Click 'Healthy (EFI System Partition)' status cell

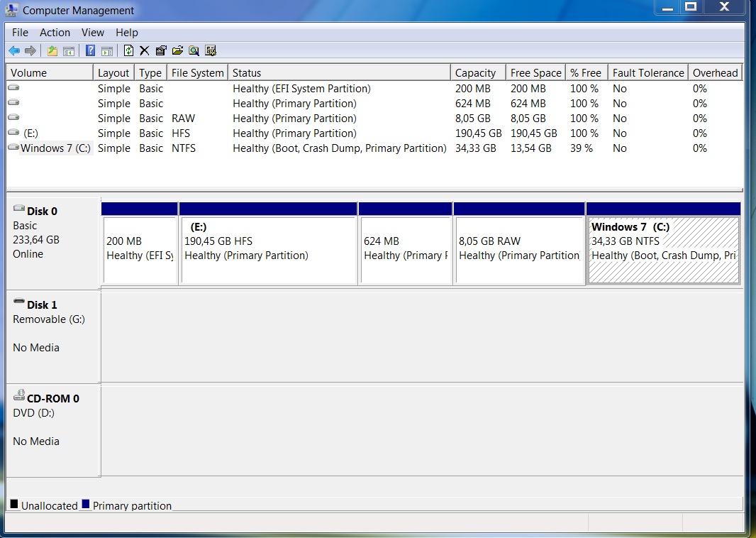302,89
